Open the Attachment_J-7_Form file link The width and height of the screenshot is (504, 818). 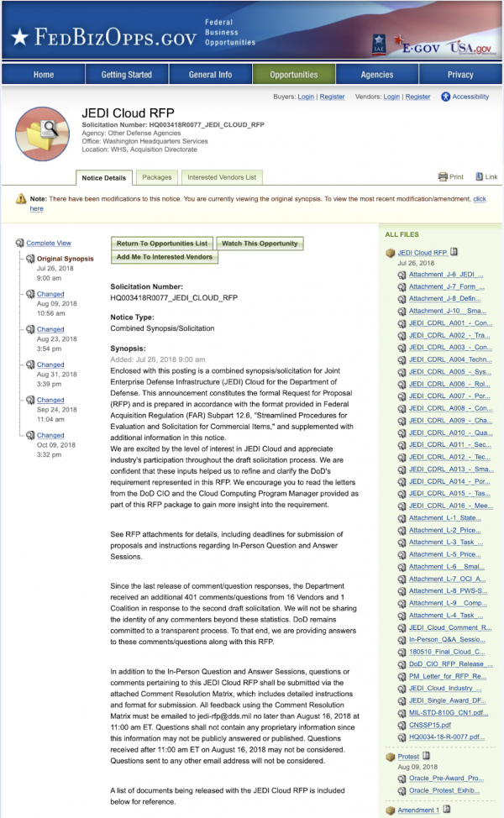tap(447, 287)
